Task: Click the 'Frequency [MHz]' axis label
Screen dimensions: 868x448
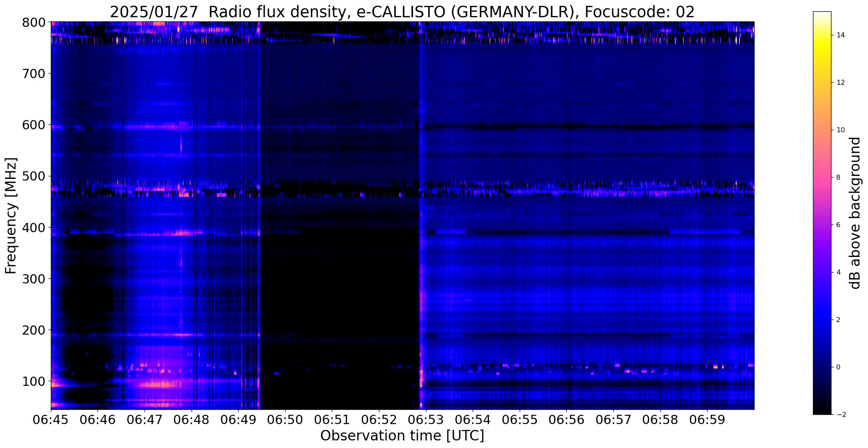Action: point(11,216)
